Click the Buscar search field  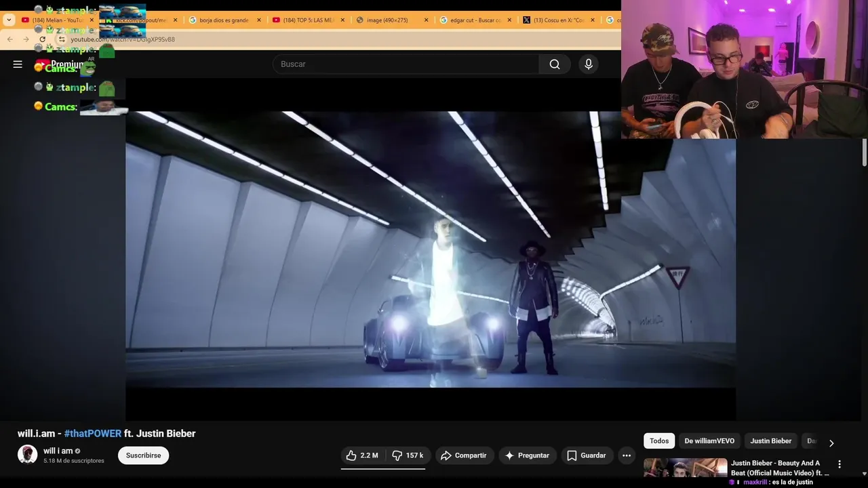click(x=406, y=64)
